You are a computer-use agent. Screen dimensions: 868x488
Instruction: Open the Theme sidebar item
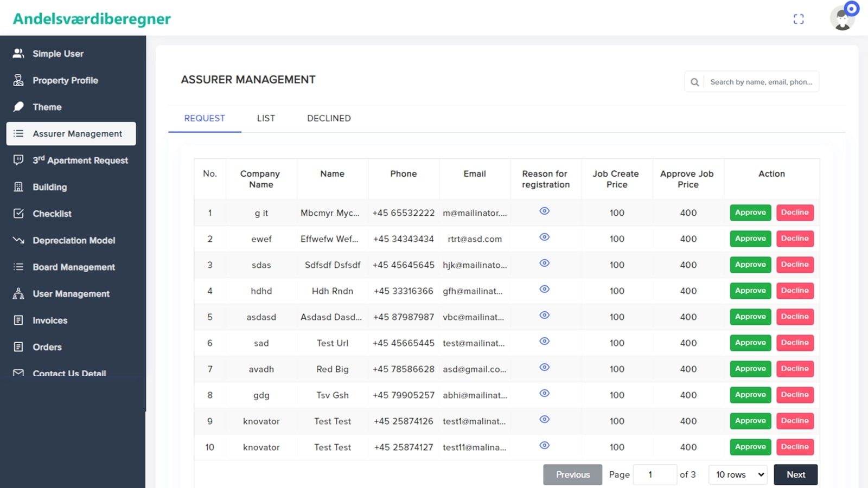[x=47, y=107]
